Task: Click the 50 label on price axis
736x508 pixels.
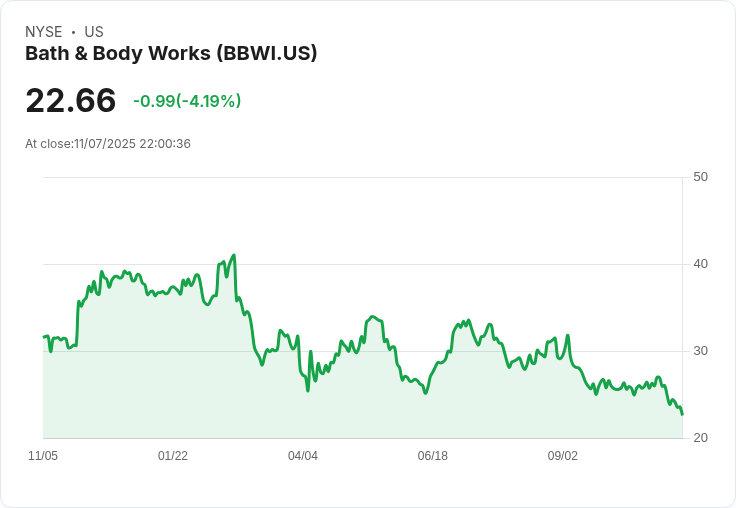Action: (700, 177)
